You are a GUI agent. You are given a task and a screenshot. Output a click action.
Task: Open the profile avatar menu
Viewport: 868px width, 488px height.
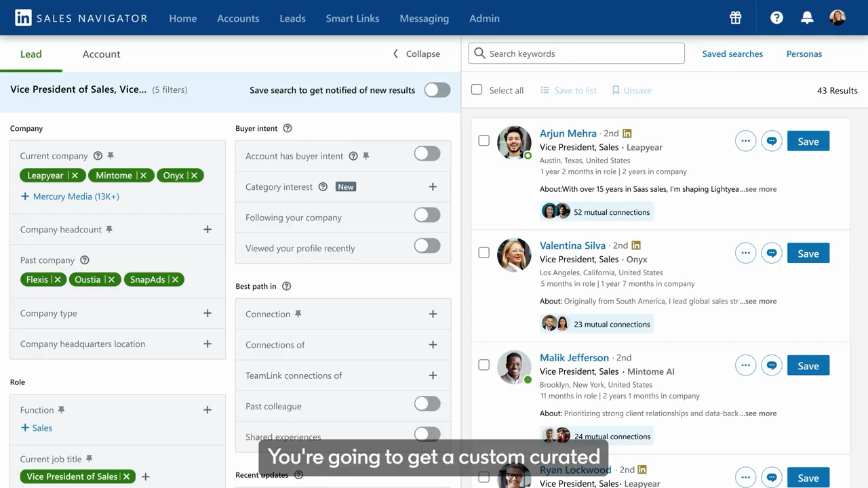[x=837, y=18]
